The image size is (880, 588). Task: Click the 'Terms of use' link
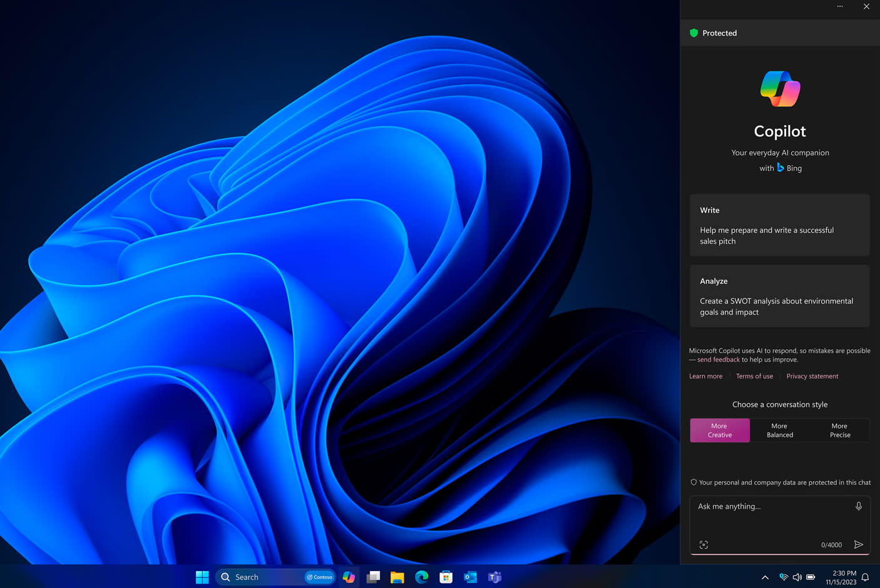point(754,376)
